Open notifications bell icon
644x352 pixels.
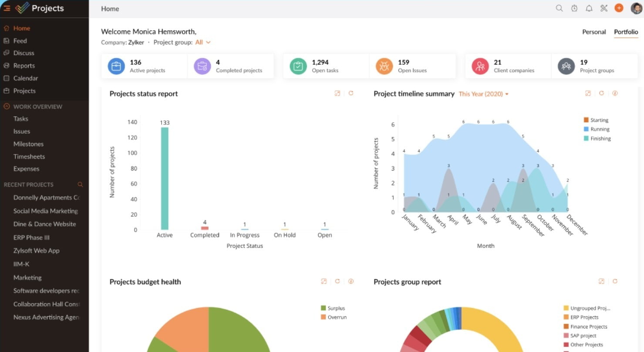[589, 8]
